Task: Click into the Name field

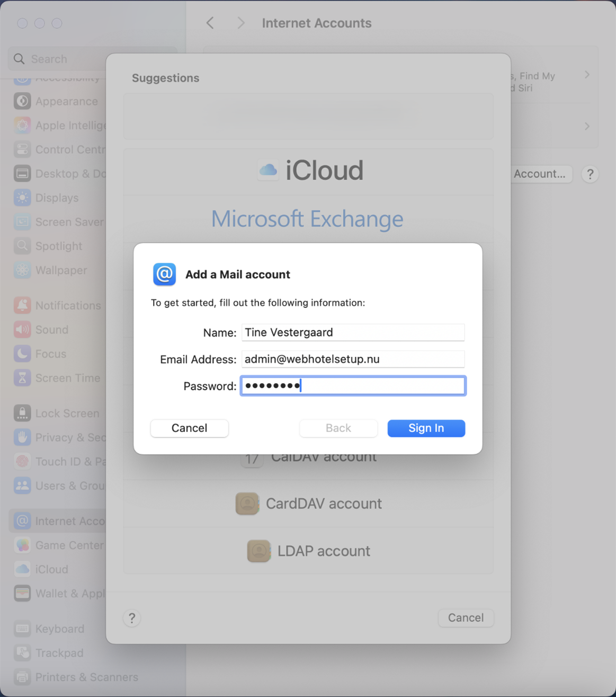Action: pos(353,332)
